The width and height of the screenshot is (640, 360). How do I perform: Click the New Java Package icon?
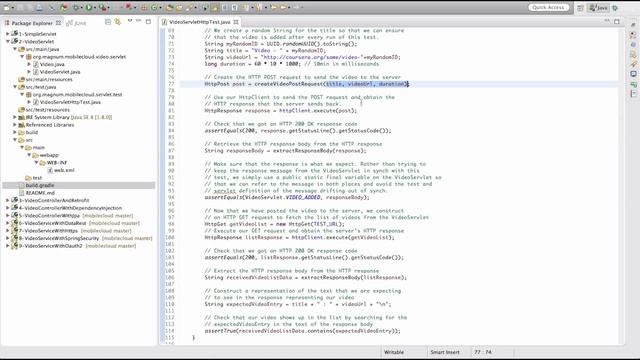coord(144,7)
